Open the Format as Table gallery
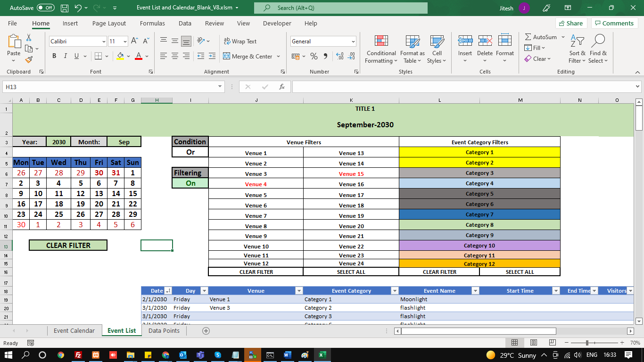Image resolution: width=644 pixels, height=362 pixels. pyautogui.click(x=412, y=41)
